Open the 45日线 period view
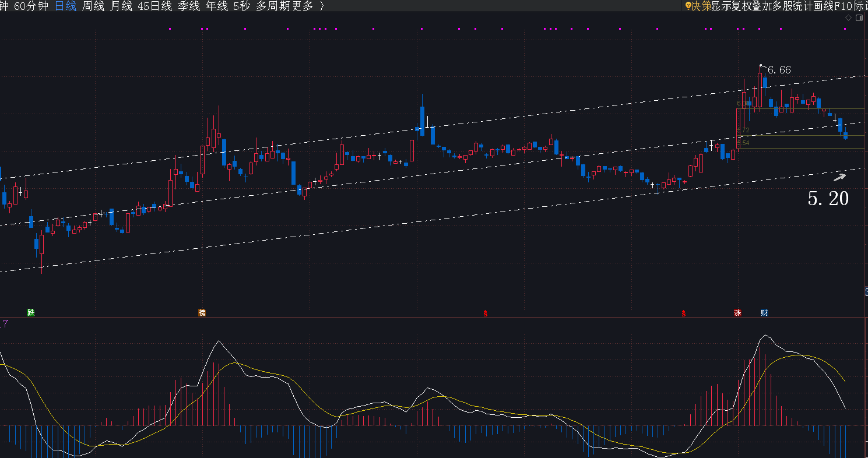868x458 pixels. click(154, 6)
